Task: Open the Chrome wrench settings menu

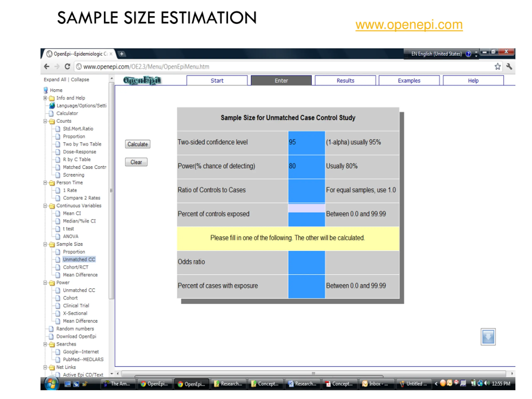Action: pyautogui.click(x=509, y=66)
